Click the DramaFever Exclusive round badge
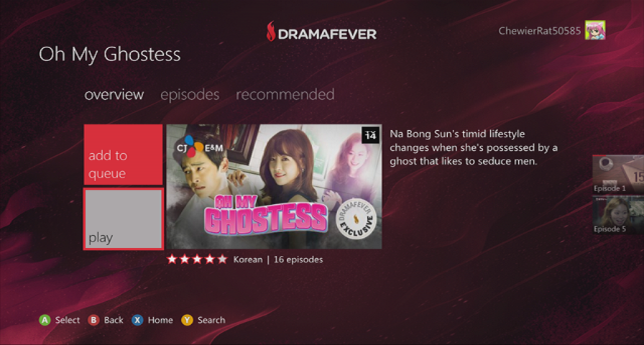Image resolution: width=644 pixels, height=345 pixels. [354, 219]
